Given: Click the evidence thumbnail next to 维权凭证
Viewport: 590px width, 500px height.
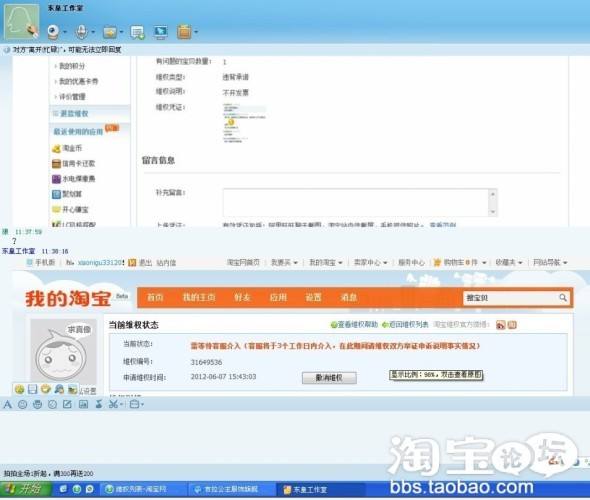Looking at the screenshot, I should (245, 123).
